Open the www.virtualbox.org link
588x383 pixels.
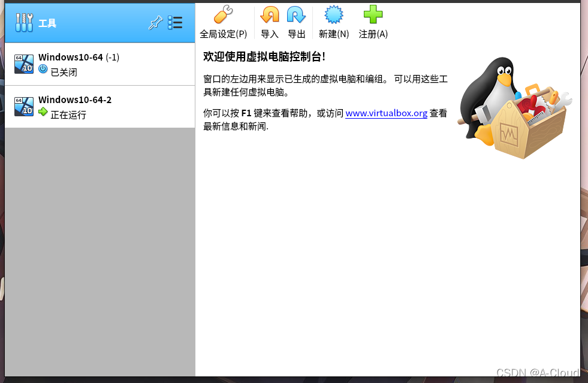click(x=386, y=113)
